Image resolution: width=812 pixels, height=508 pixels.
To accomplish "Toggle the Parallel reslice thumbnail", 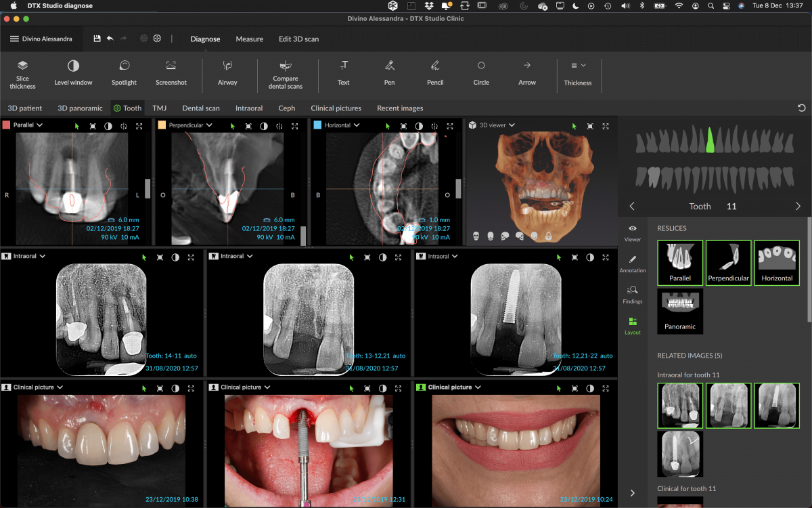I will point(680,262).
